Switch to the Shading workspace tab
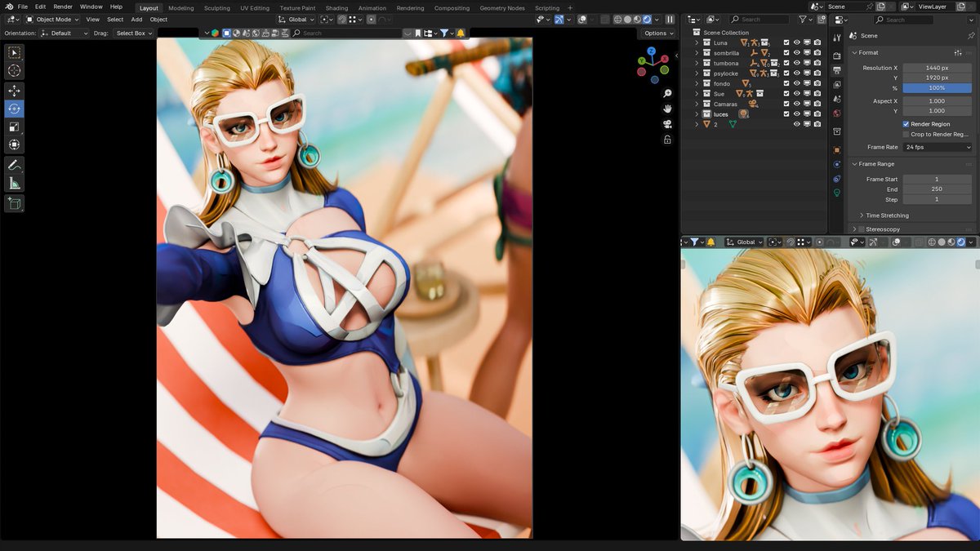Viewport: 980px width, 551px height. [x=336, y=7]
